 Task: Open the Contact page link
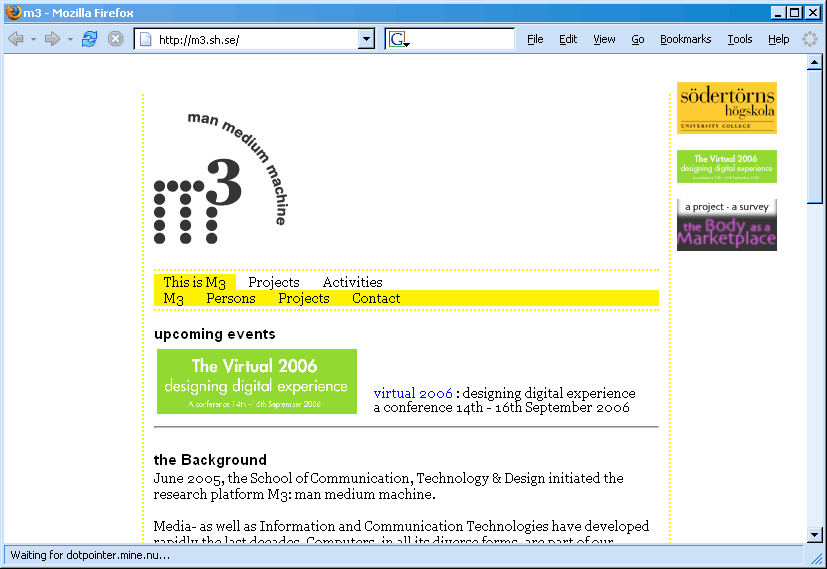click(376, 298)
